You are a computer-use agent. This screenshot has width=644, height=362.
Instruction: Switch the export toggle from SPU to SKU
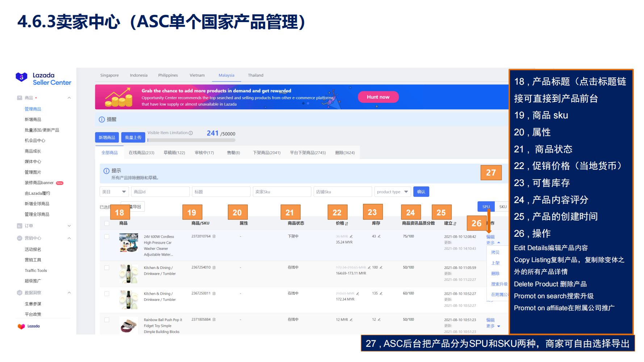click(x=503, y=206)
